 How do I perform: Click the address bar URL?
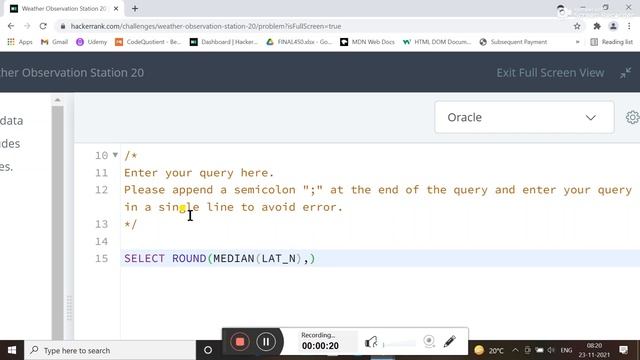click(206, 26)
